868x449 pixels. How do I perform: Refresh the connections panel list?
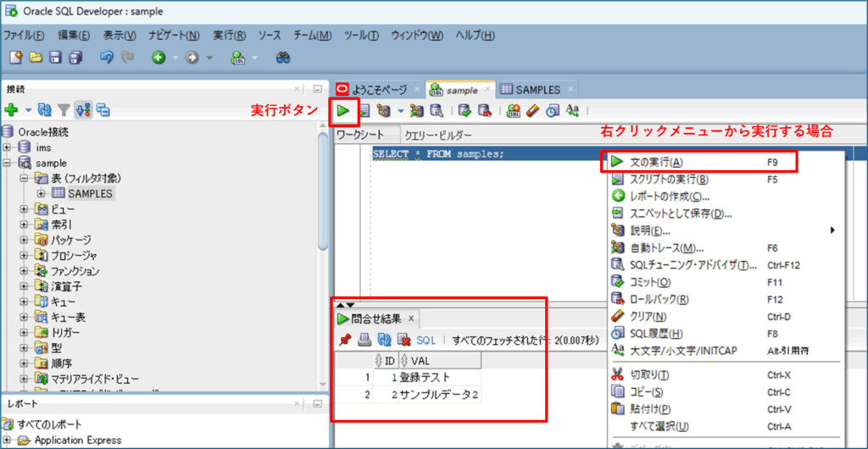(45, 110)
